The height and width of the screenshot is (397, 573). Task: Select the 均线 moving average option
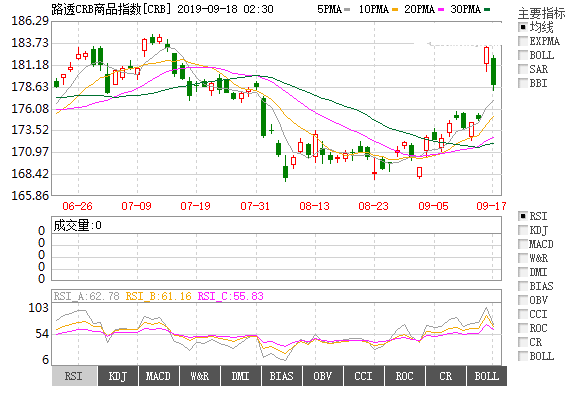click(523, 27)
